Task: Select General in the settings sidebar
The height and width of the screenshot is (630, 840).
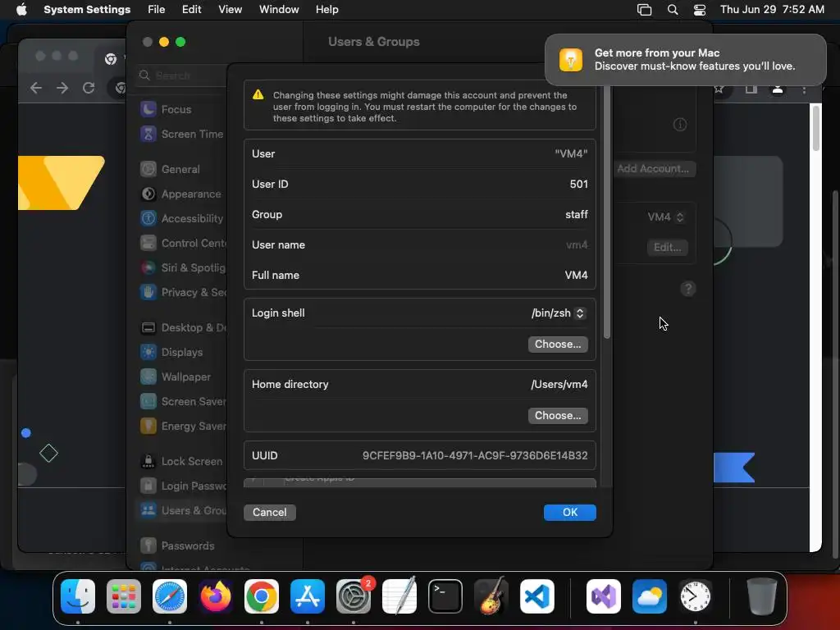Action: [x=182, y=169]
